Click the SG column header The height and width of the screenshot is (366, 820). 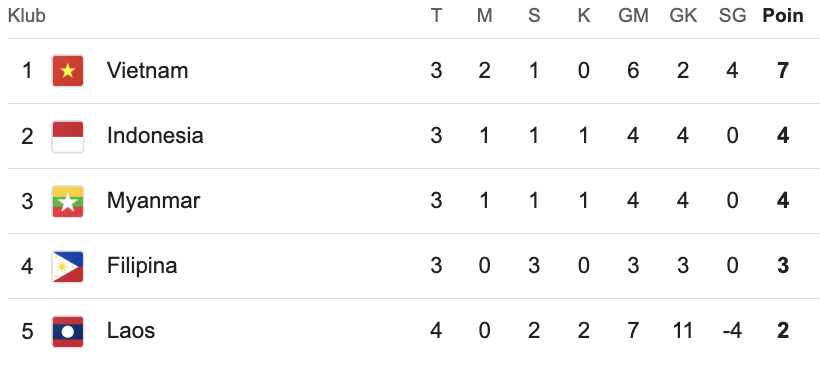732,16
